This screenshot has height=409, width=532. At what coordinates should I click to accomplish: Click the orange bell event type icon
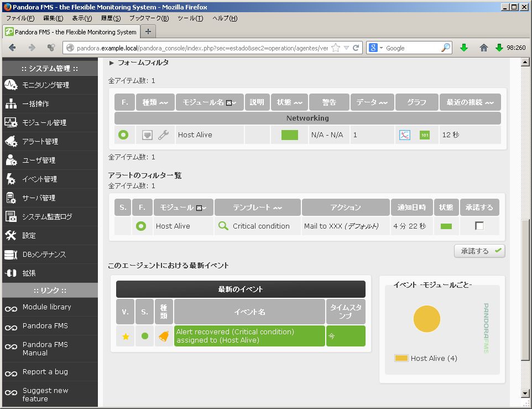(164, 336)
